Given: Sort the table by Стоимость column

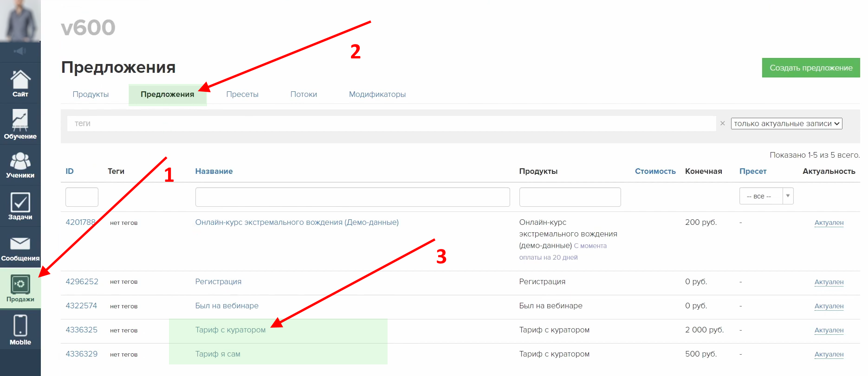Looking at the screenshot, I should pyautogui.click(x=655, y=171).
